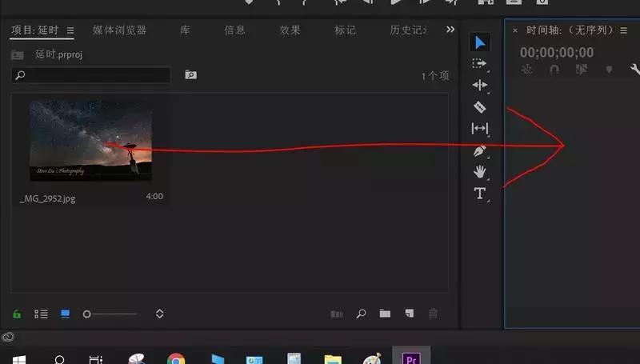The height and width of the screenshot is (364, 640).
Task: Open Windows Start menu
Action: coord(18,359)
